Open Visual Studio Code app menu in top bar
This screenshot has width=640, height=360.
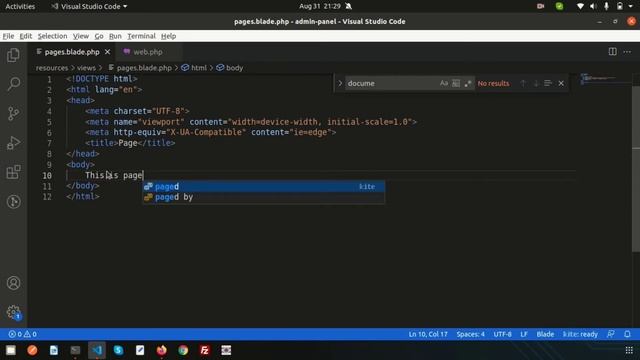pyautogui.click(x=89, y=6)
